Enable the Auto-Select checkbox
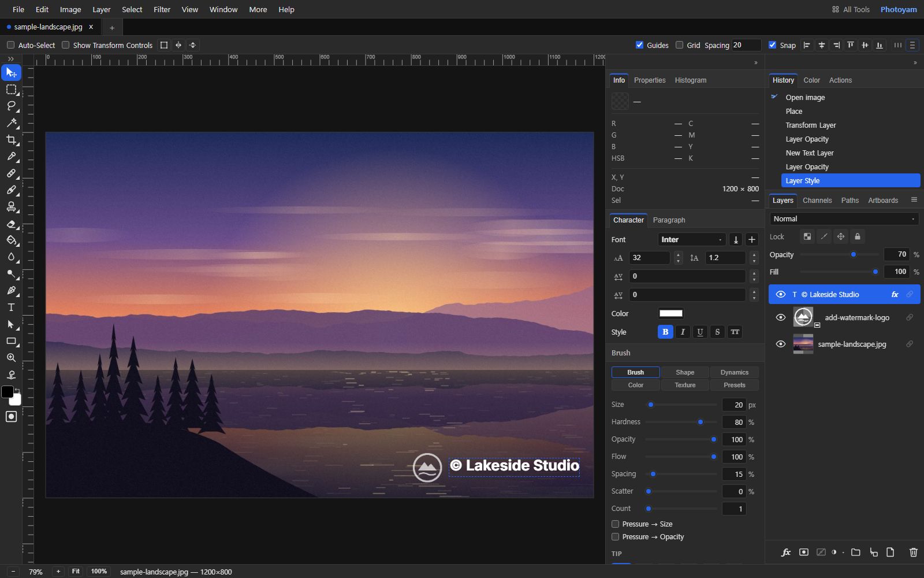The image size is (924, 578). click(10, 45)
